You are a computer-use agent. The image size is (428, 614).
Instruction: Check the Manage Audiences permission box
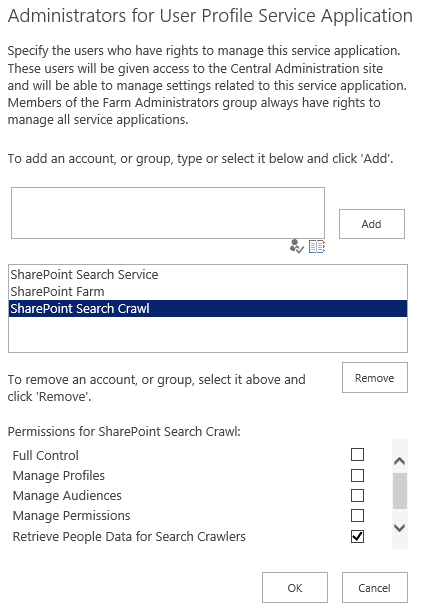(357, 495)
